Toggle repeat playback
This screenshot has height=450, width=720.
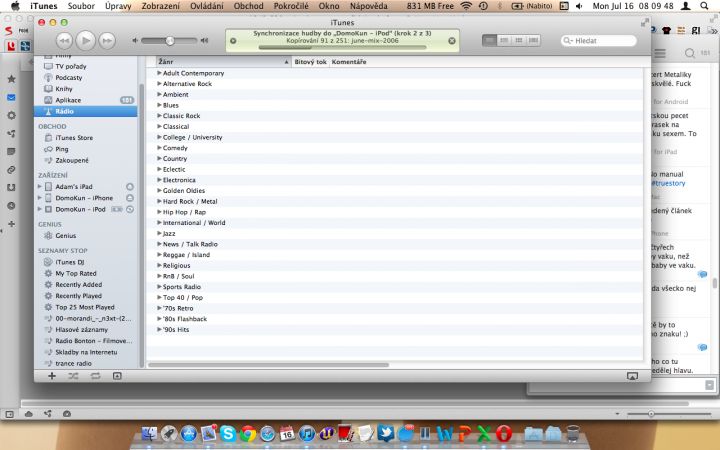(x=96, y=376)
